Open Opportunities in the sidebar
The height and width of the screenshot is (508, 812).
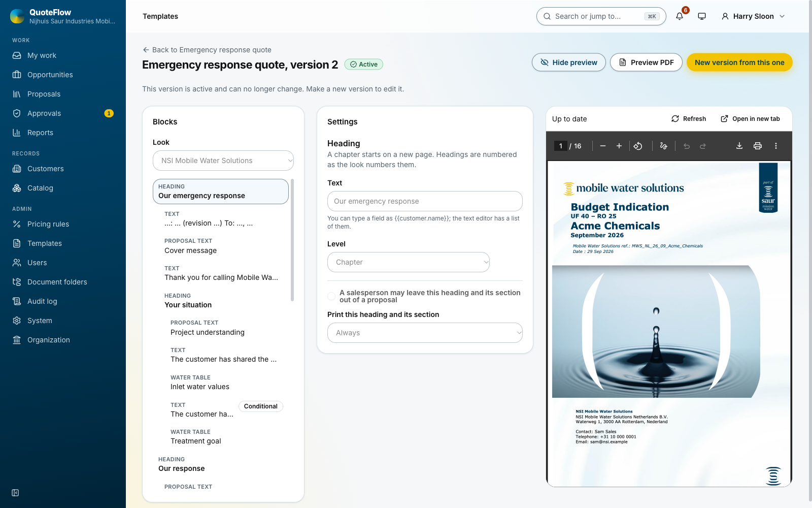(63, 75)
